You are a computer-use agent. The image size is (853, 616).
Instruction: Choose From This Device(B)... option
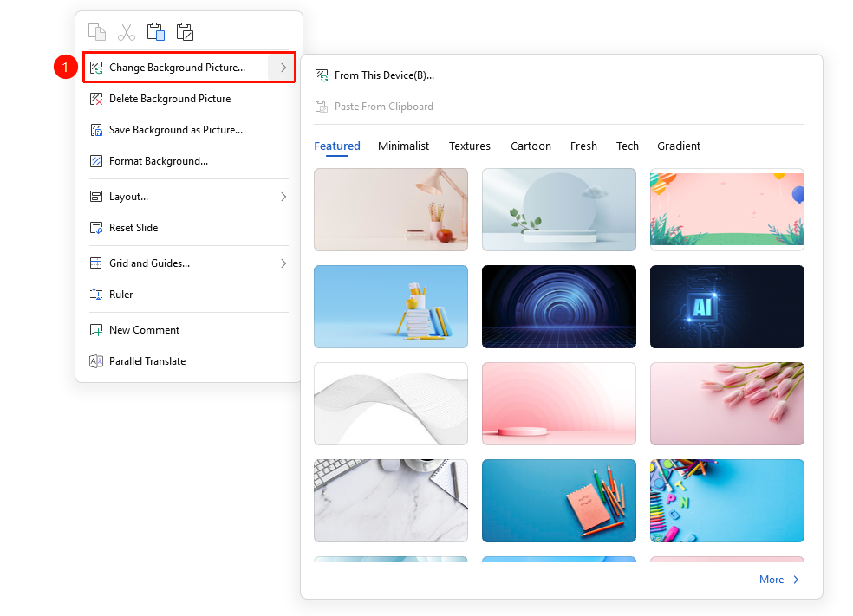click(384, 75)
